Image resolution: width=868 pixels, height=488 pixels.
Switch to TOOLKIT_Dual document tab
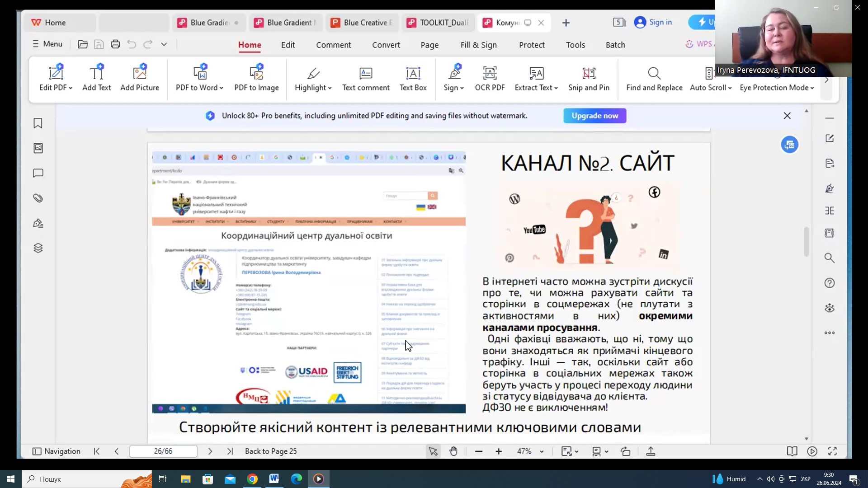coord(438,23)
